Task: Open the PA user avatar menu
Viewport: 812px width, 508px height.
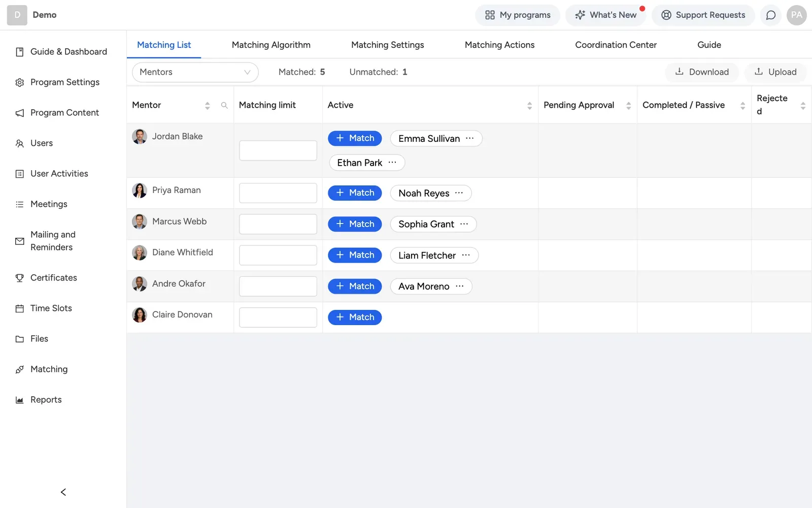Action: point(796,15)
